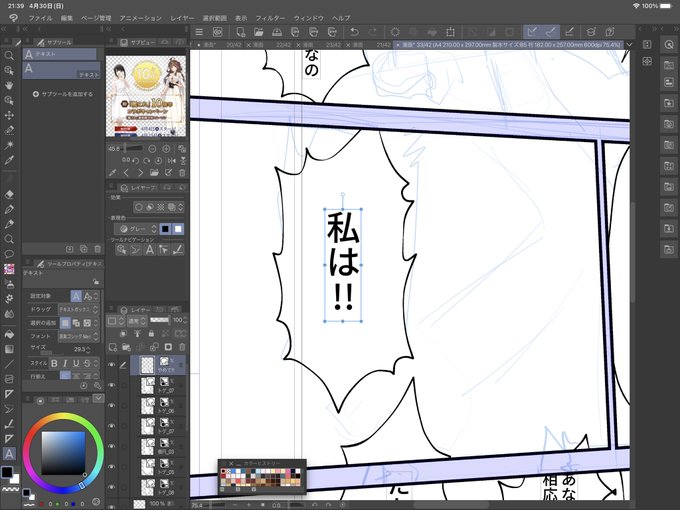This screenshot has height=510, width=680.
Task: Select the Move Layer tool
Action: tap(9, 115)
